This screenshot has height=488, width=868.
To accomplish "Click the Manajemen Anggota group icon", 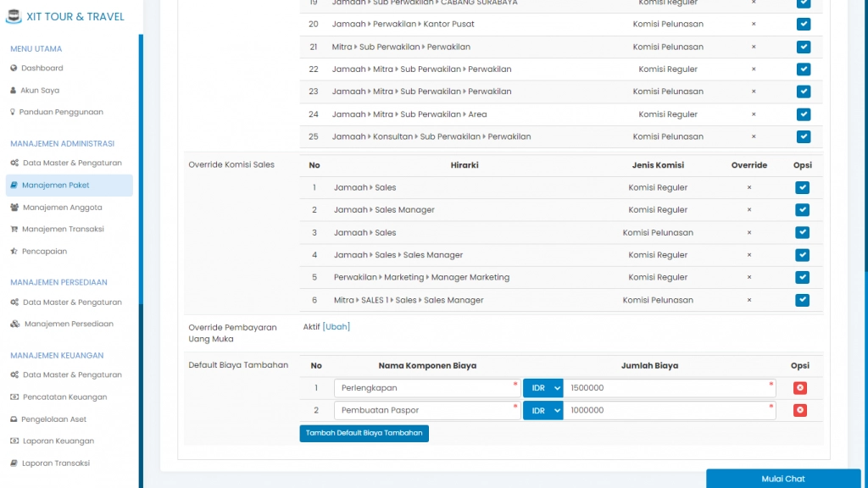I will pyautogui.click(x=14, y=207).
